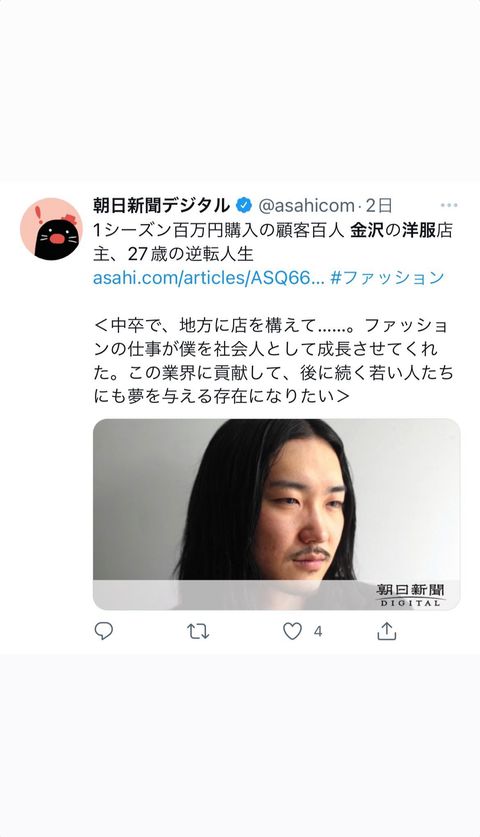Screen dimensions: 480x837
Task: Share the tweet via upload arrow icon
Action: click(x=386, y=631)
